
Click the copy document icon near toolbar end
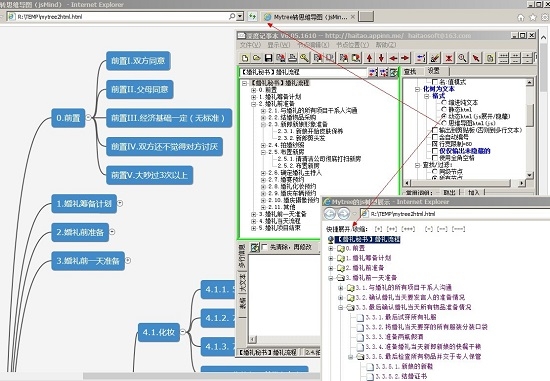tap(490, 58)
